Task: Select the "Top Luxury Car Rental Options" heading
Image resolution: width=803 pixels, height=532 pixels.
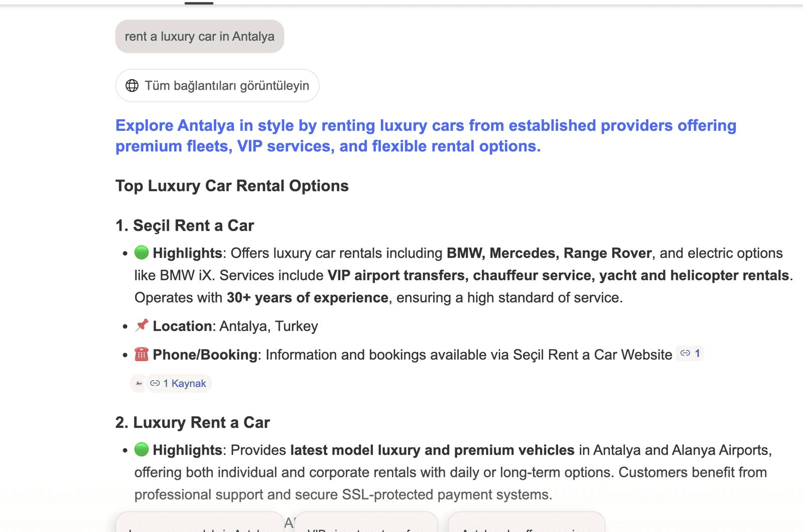Action: (232, 186)
